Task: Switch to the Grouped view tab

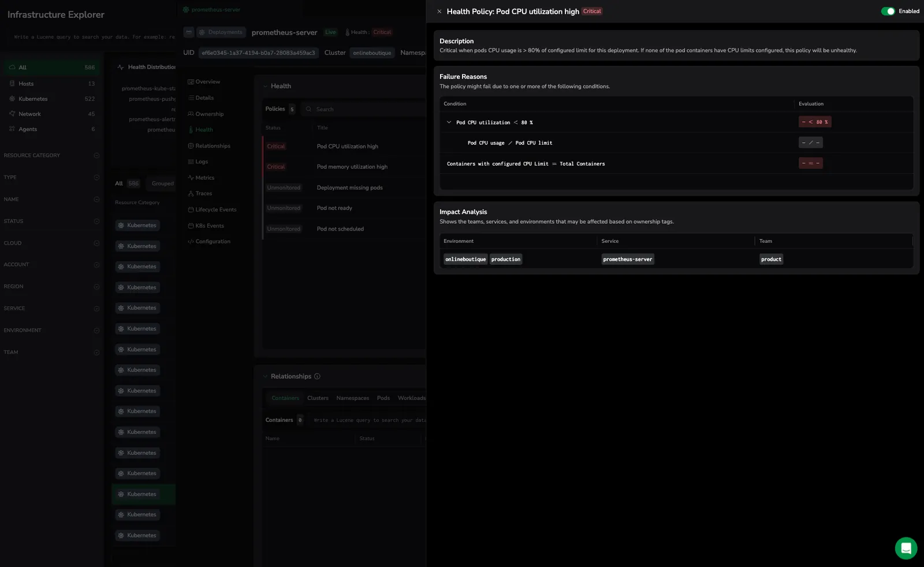Action: [162, 184]
